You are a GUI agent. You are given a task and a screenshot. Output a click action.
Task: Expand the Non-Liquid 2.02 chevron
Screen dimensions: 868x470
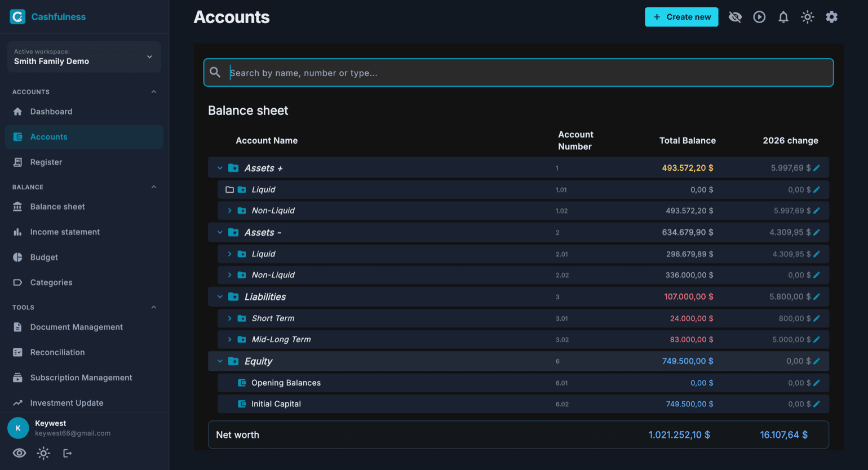click(x=229, y=275)
